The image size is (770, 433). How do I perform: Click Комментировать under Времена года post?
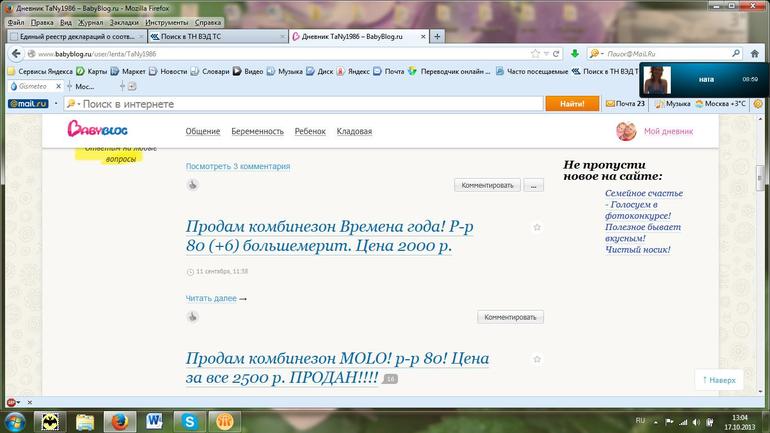click(510, 317)
